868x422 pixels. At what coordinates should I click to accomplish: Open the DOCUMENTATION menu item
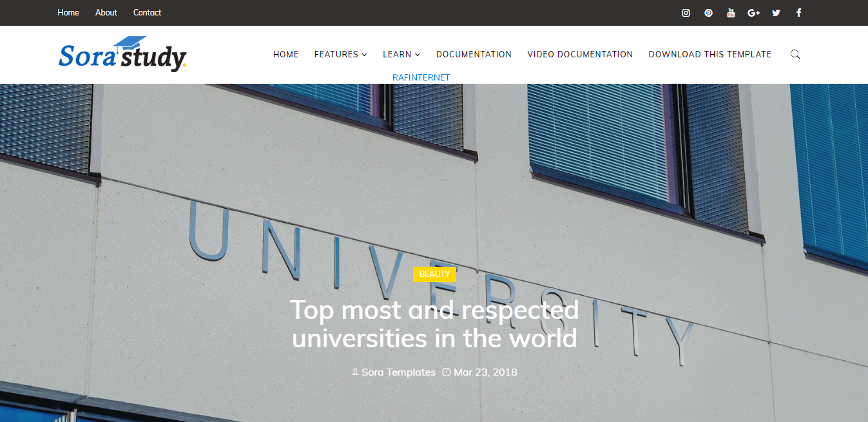(474, 54)
